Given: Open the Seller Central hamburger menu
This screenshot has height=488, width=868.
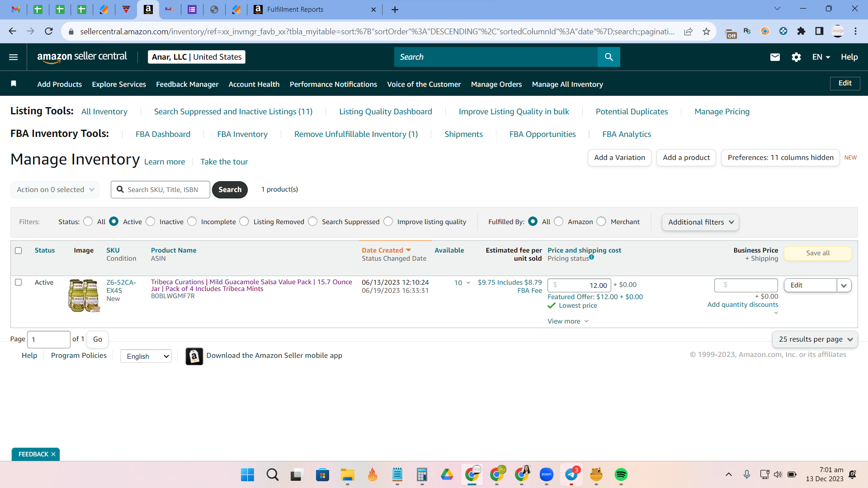Looking at the screenshot, I should (x=14, y=57).
